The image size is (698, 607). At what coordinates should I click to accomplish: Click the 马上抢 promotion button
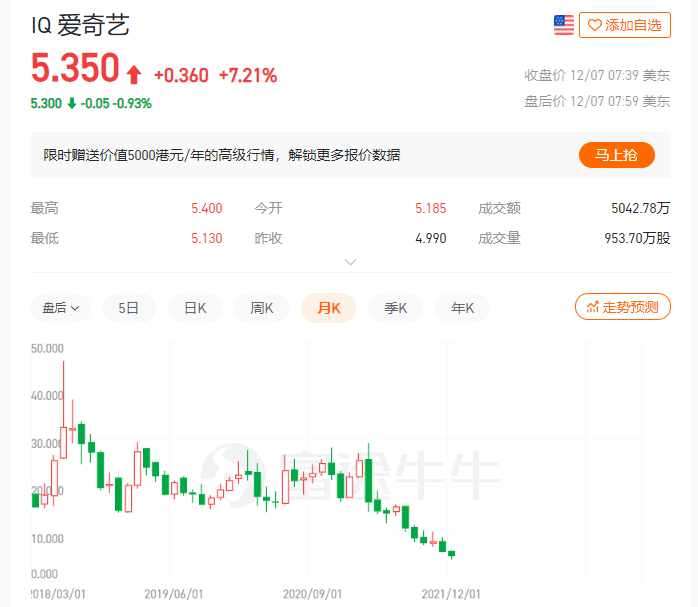[x=617, y=155]
